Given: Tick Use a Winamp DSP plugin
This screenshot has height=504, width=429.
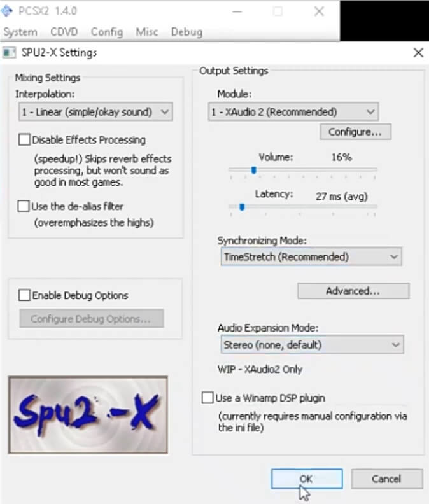Looking at the screenshot, I should [x=207, y=398].
